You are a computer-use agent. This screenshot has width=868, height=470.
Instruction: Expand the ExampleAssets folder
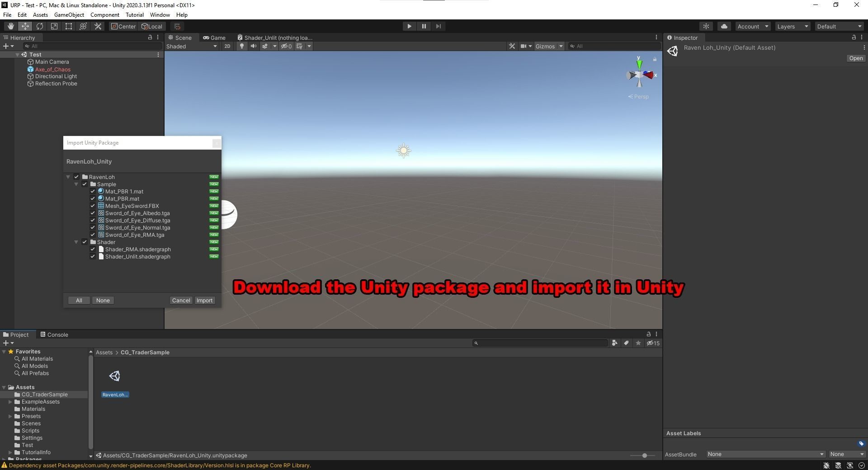[x=10, y=402]
